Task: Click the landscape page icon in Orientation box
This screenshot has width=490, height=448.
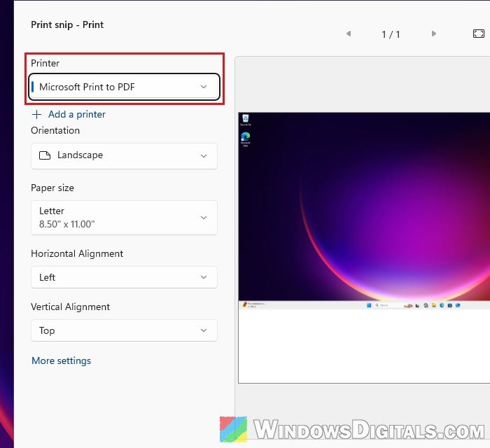Action: click(45, 155)
